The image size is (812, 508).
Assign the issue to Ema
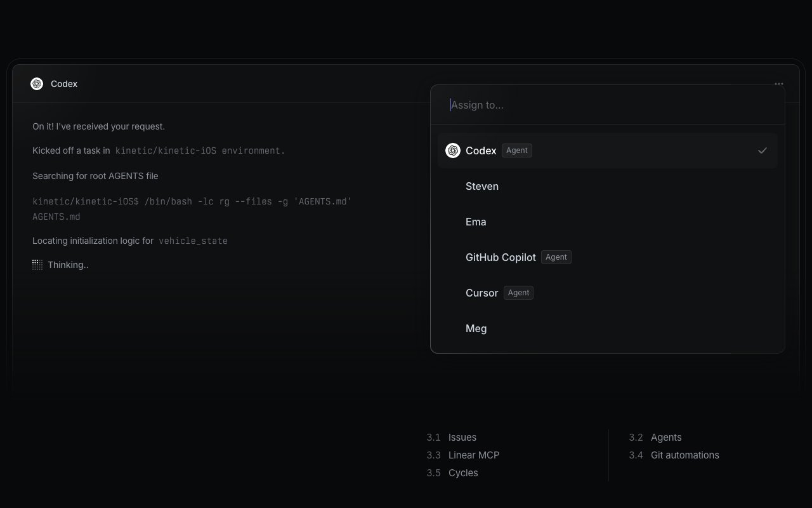click(x=608, y=222)
